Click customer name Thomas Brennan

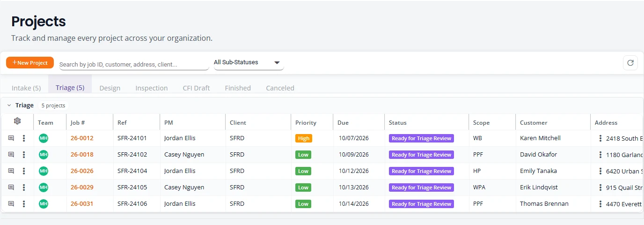point(544,204)
